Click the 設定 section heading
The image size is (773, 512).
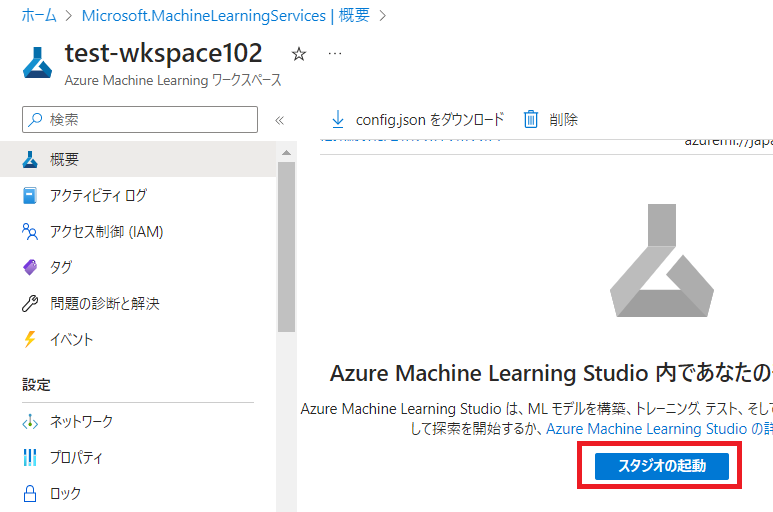[36, 384]
